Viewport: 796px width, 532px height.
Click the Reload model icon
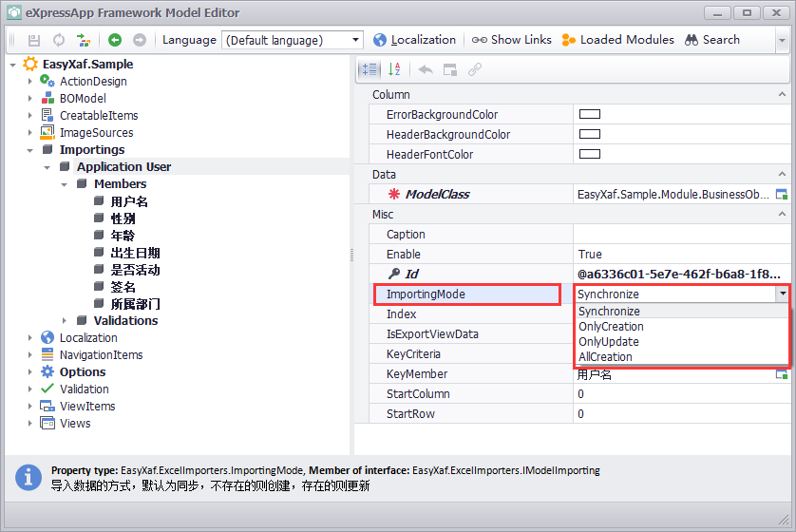click(59, 40)
